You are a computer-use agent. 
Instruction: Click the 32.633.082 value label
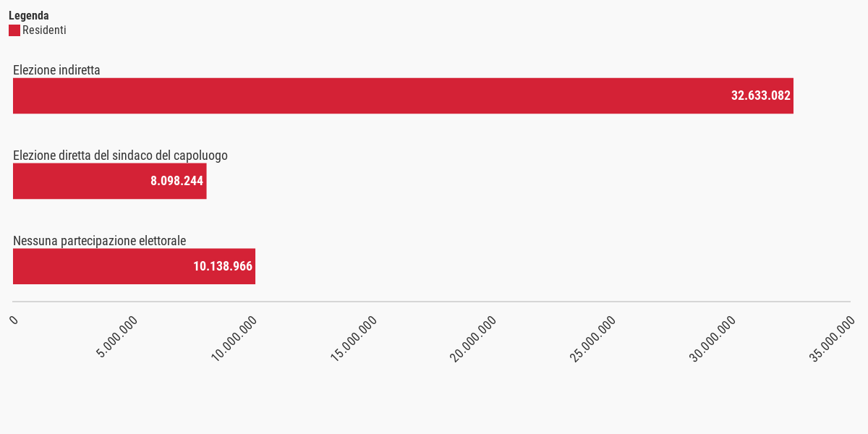coord(761,95)
